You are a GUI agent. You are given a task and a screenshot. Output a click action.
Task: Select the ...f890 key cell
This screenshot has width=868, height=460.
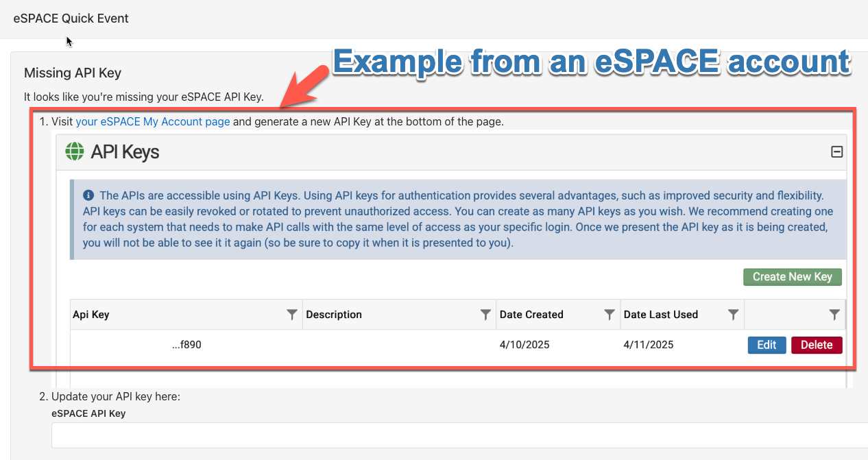point(186,345)
